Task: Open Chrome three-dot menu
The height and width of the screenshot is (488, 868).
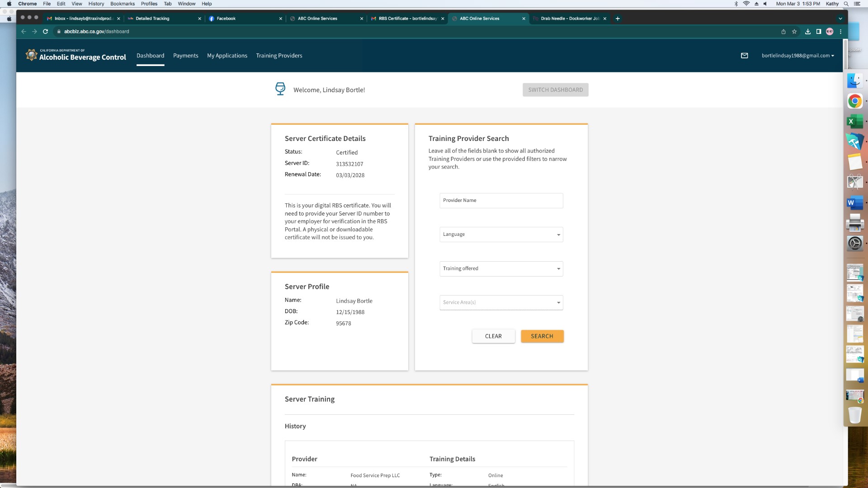Action: pos(840,32)
